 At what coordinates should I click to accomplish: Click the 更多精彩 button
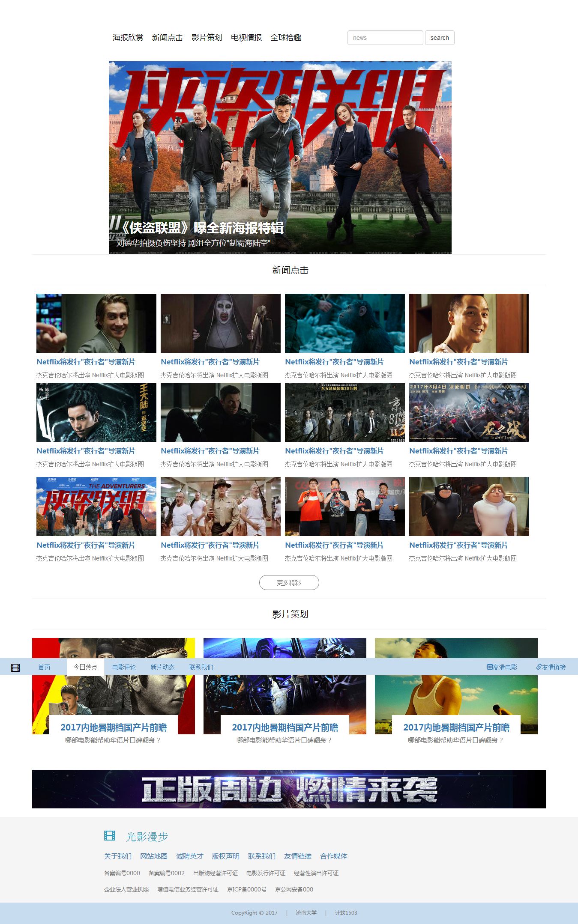pos(289,583)
